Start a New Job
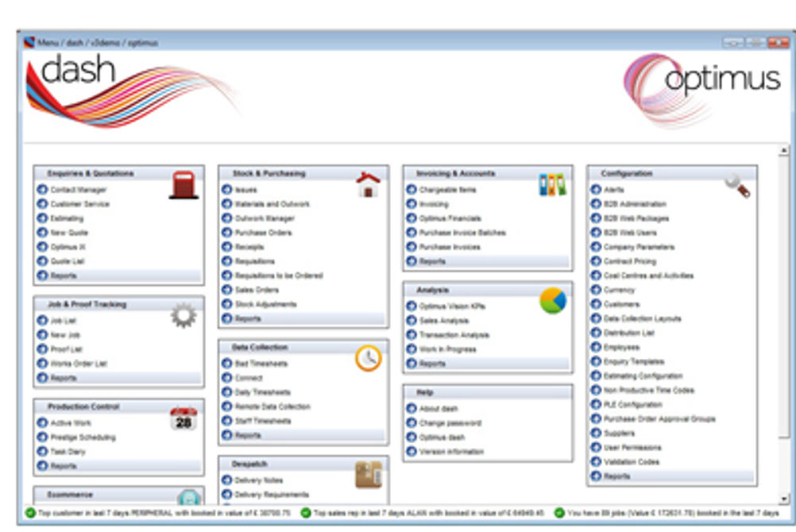The height and width of the screenshot is (532, 796). 65,335
